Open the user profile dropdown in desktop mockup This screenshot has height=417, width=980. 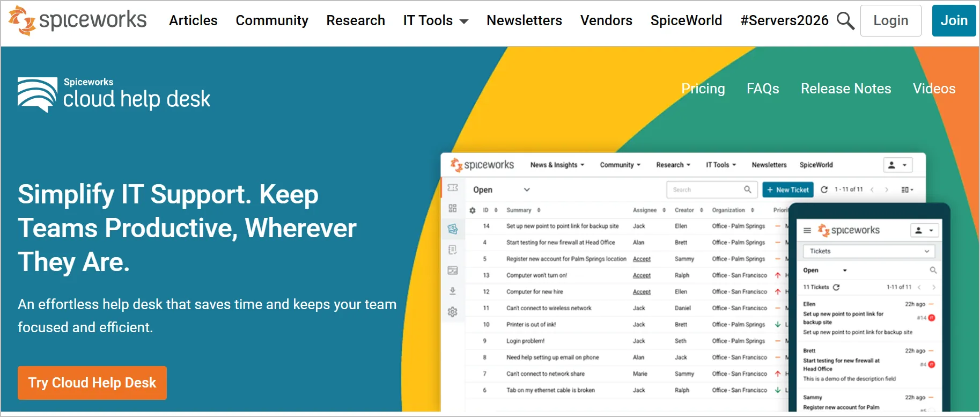point(897,165)
